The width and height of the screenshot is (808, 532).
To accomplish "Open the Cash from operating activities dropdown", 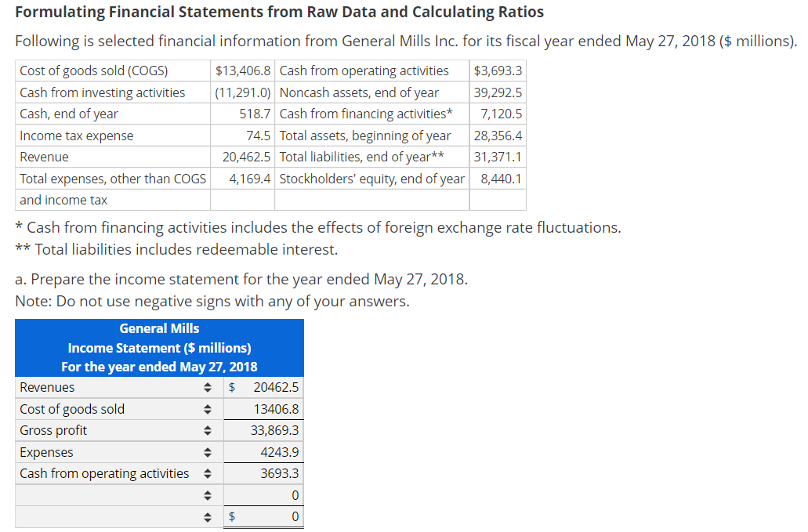I will (x=118, y=474).
